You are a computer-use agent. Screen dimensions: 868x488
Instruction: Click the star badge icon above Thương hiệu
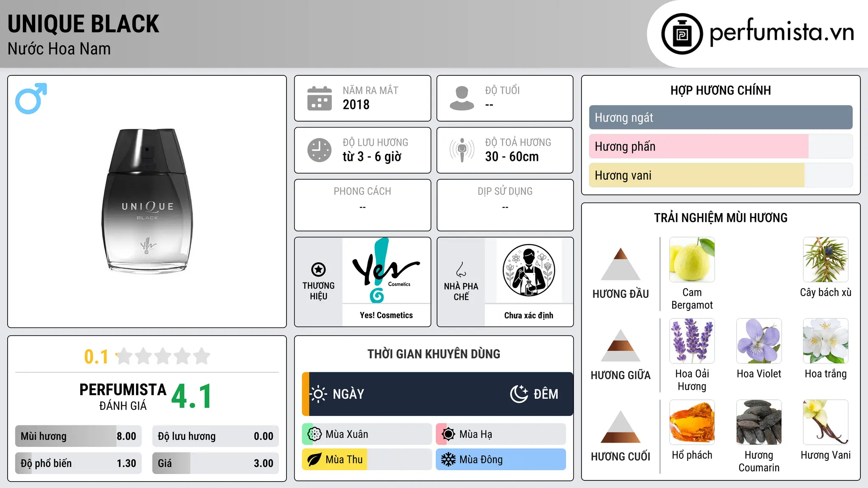[318, 269]
